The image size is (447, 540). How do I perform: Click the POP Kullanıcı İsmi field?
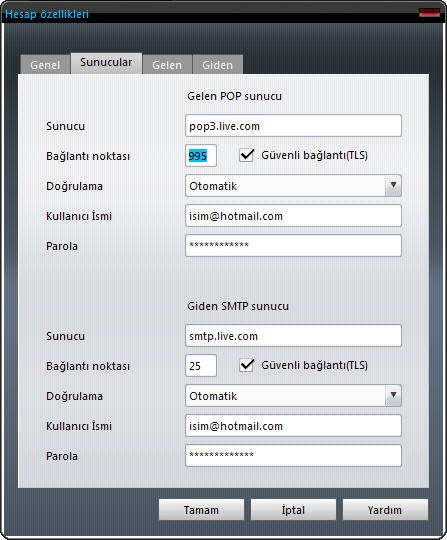(293, 216)
